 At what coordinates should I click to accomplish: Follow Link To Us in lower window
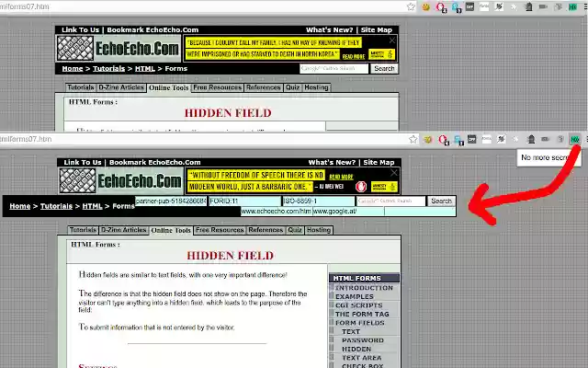[83, 162]
